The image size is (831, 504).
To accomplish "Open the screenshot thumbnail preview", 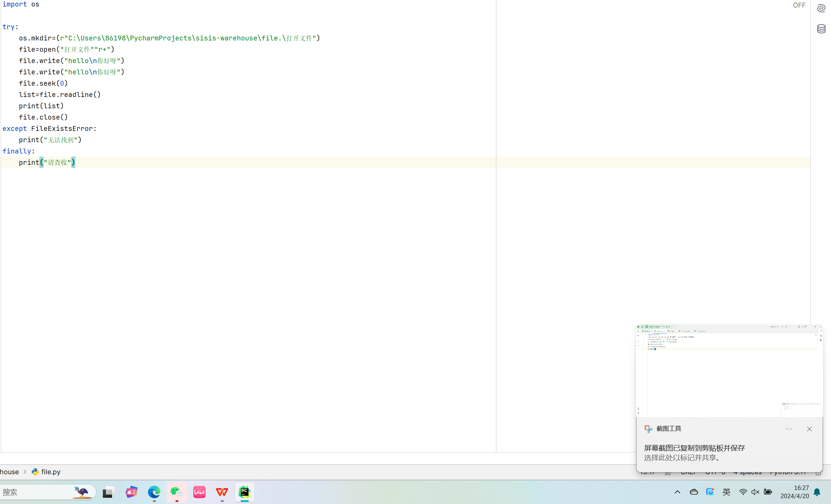I will coord(729,371).
